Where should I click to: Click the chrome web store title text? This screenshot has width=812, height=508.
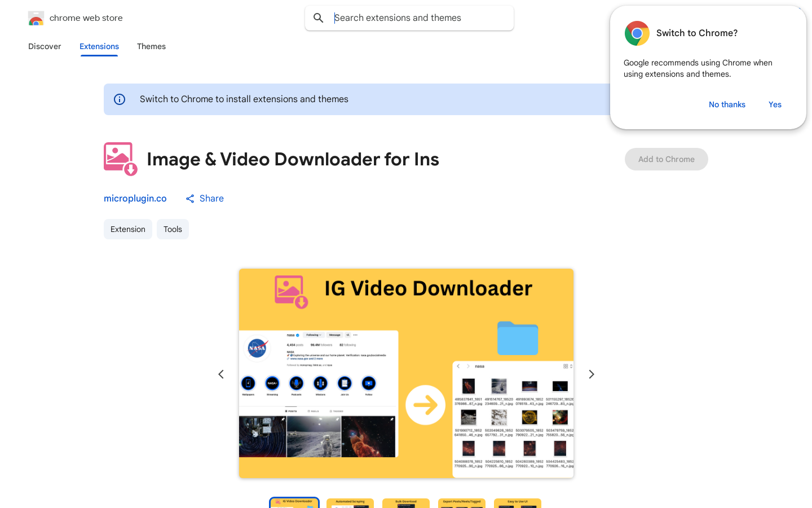86,18
